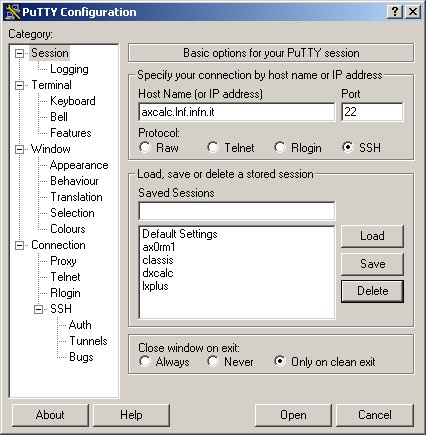This screenshot has width=426, height=435.
Task: Collapse the Terminal tree node
Action: [x=20, y=85]
